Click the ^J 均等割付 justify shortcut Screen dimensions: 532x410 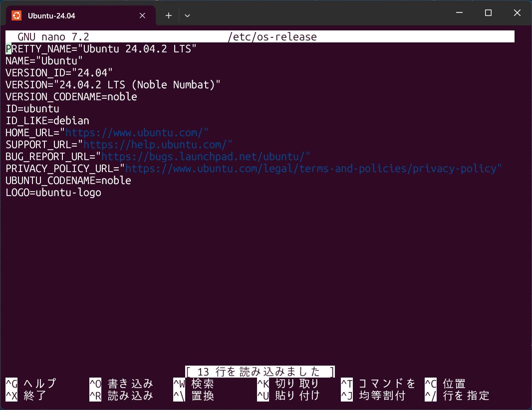point(373,396)
